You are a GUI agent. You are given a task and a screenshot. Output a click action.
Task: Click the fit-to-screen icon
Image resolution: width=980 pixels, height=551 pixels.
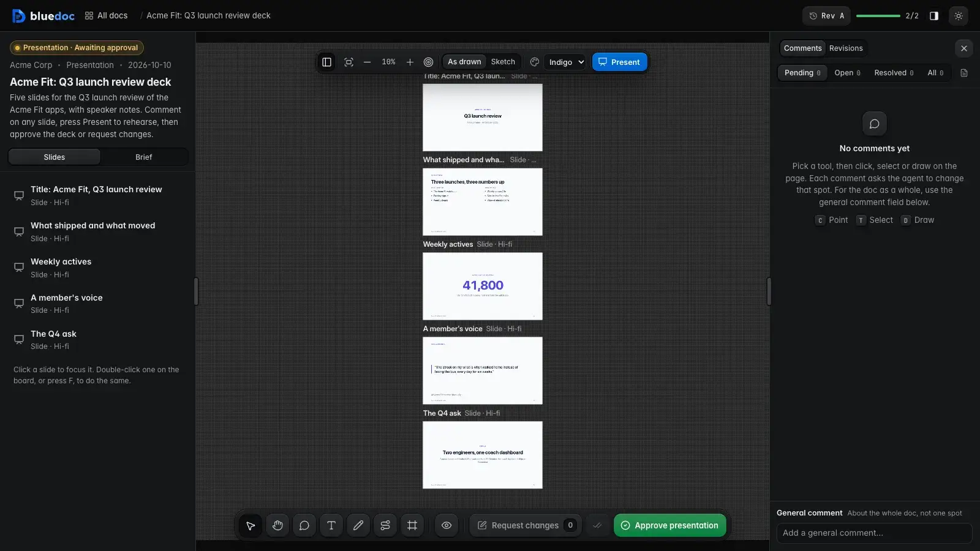point(349,62)
